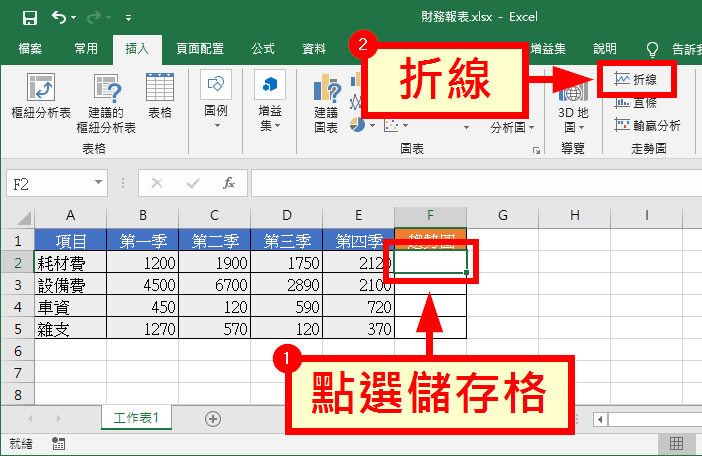This screenshot has width=702, height=456.
Task: Click cell containing 耗材費
Action: 70,263
